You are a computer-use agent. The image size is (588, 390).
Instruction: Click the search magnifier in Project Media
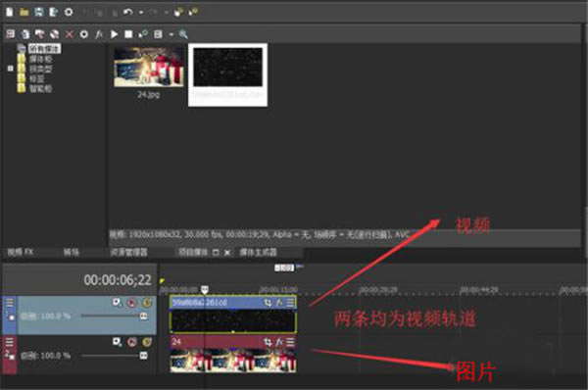click(183, 34)
